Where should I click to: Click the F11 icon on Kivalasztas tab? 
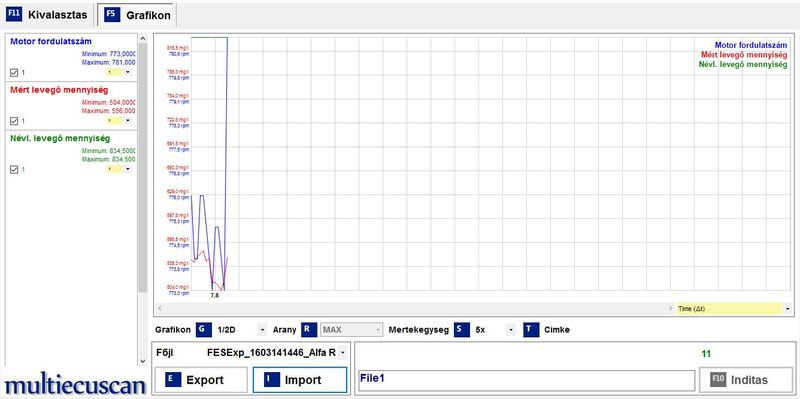(x=14, y=14)
